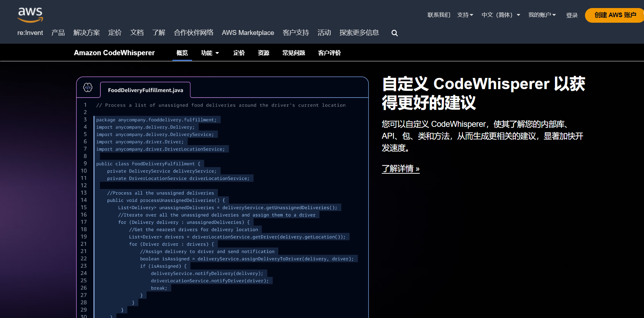Open the 功能 dropdown in the CodeWhisperer menu
644x318 pixels.
(x=210, y=53)
